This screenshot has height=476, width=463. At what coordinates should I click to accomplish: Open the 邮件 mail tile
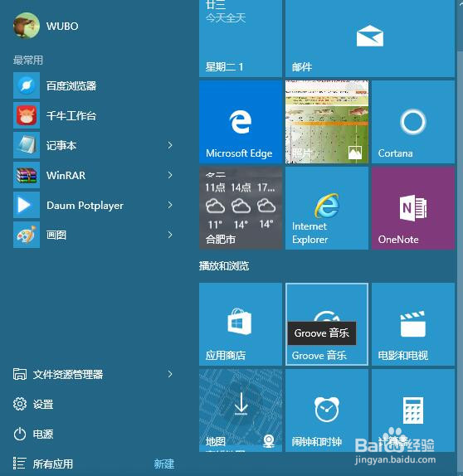pos(370,38)
